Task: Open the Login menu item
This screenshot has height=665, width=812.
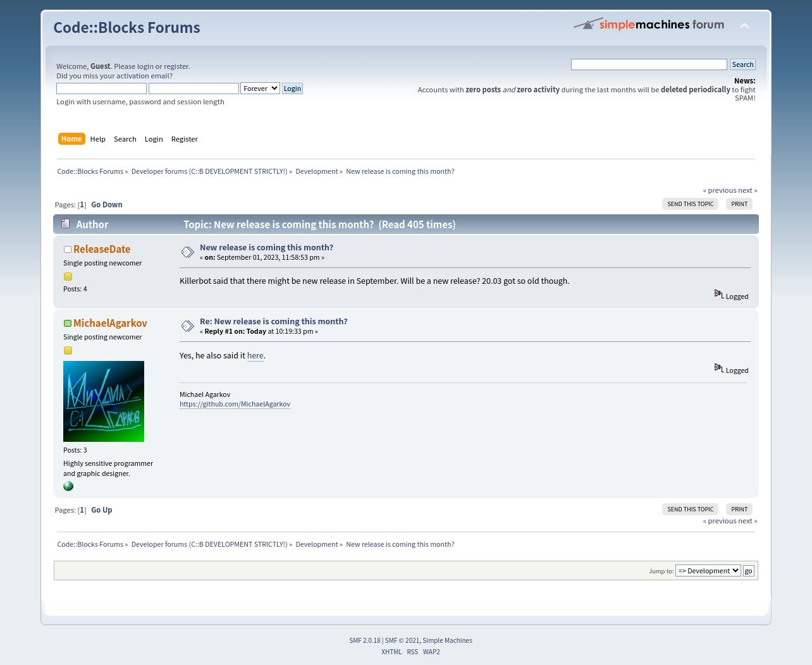Action: click(154, 139)
